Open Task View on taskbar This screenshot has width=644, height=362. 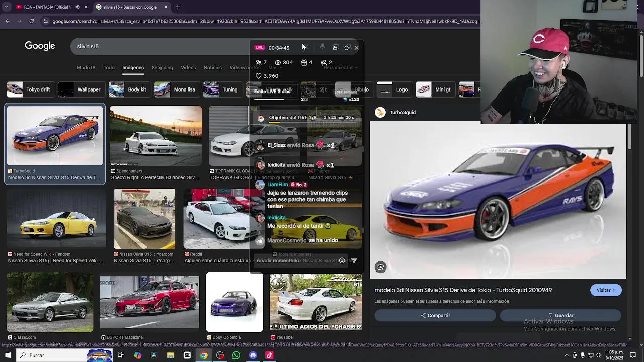(121, 355)
